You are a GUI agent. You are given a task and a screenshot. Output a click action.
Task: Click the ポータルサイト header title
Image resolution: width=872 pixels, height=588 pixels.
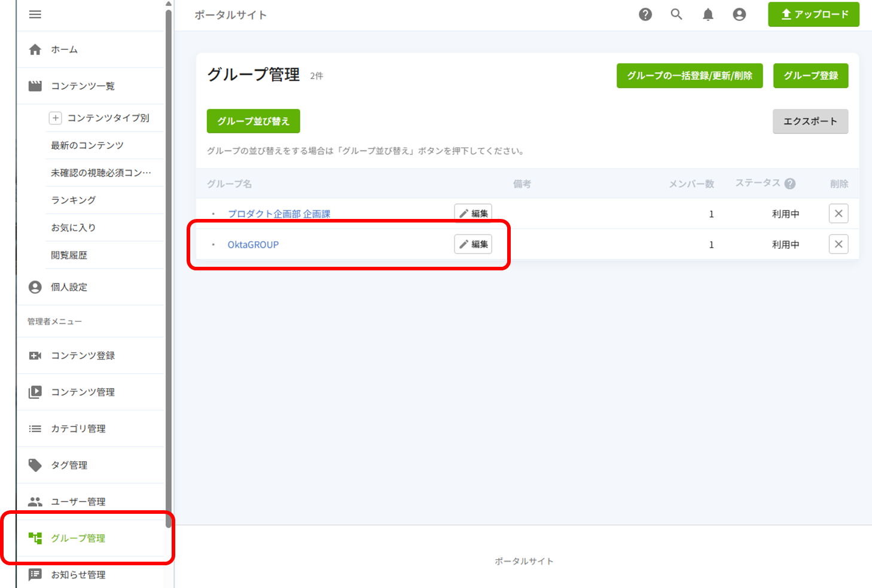[230, 15]
